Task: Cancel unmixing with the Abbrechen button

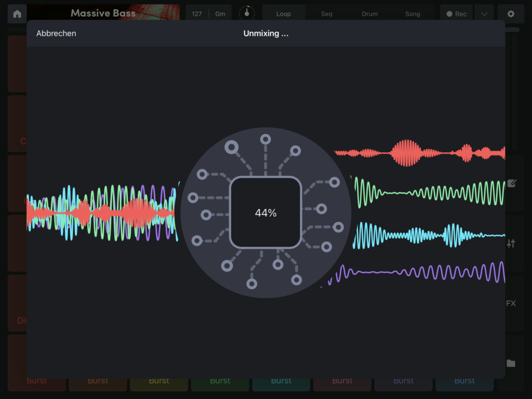Action: 56,33
